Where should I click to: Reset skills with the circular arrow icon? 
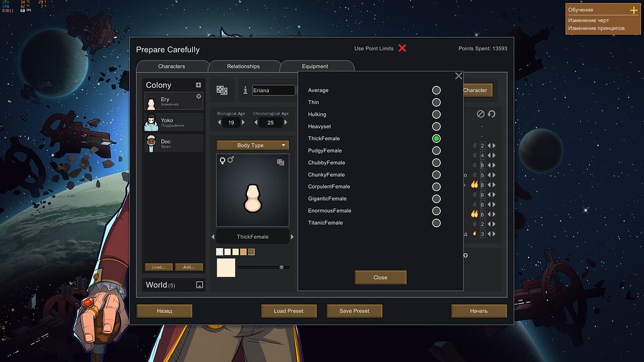(x=492, y=114)
